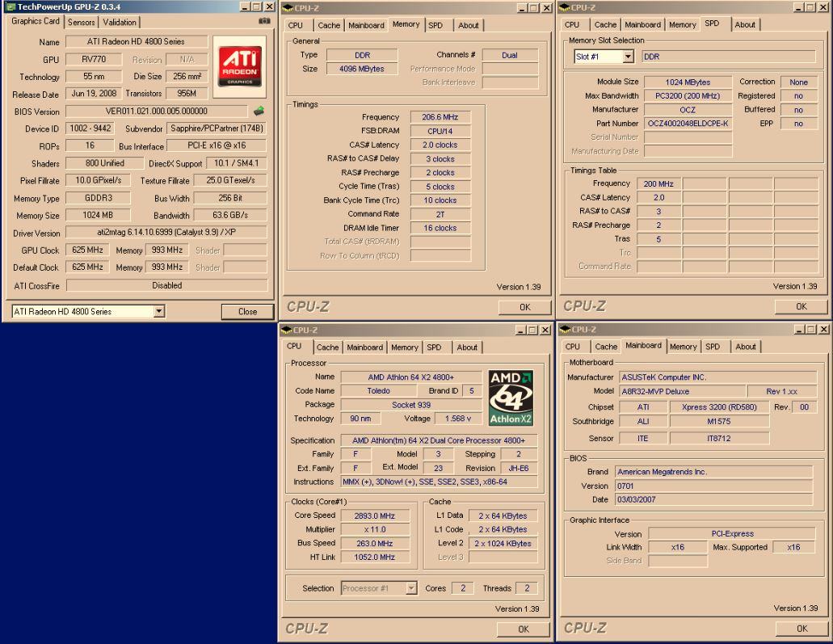Click the Close button in GPU-Z
Viewport: 833px width, 644px height.
point(247,312)
